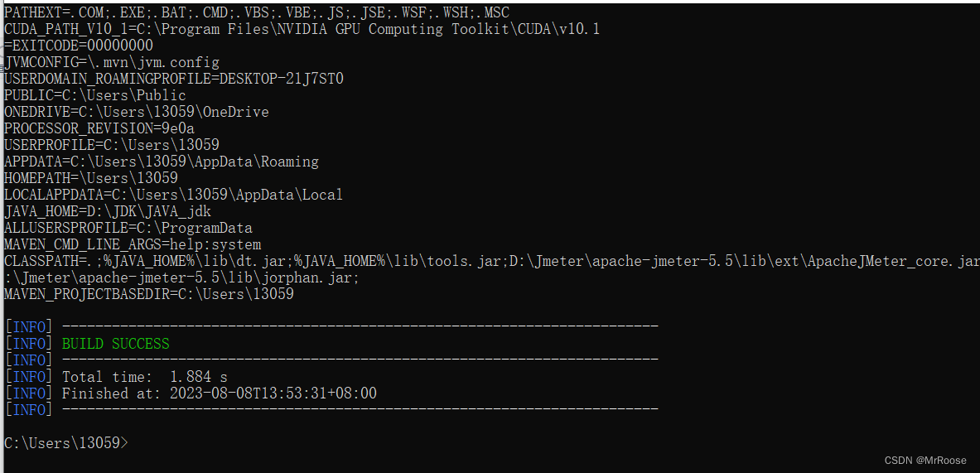The width and height of the screenshot is (980, 473).
Task: Click the PUBLIC=C:\Users\Public line
Action: (95, 95)
